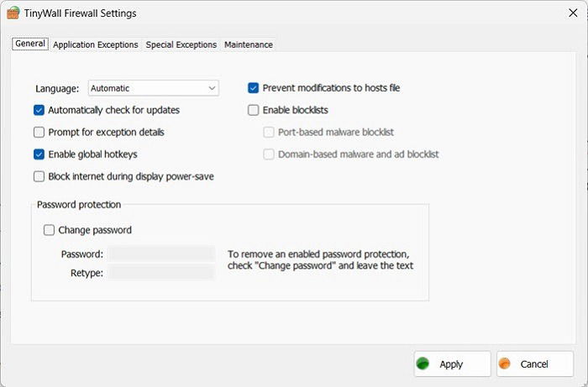Select the General tab

(x=30, y=44)
